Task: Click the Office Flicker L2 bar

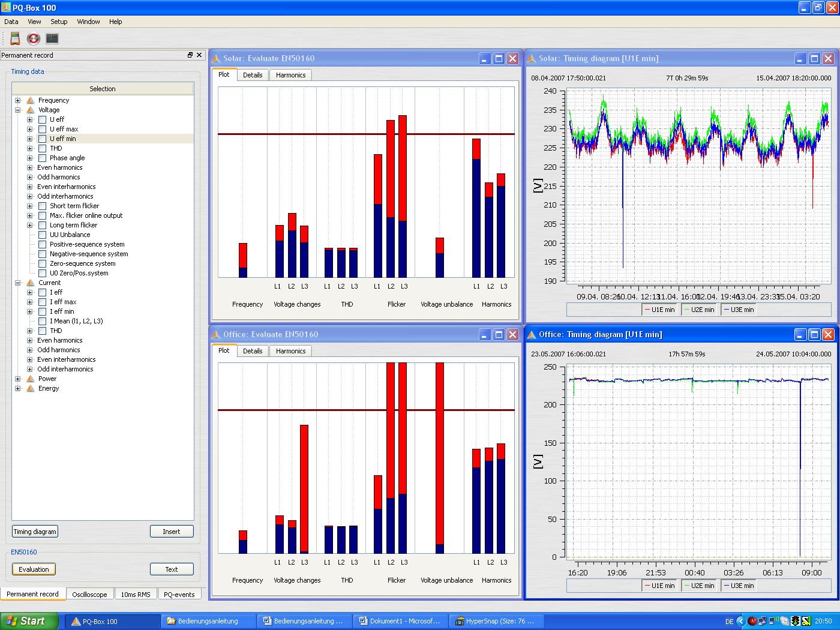Action: (391, 458)
